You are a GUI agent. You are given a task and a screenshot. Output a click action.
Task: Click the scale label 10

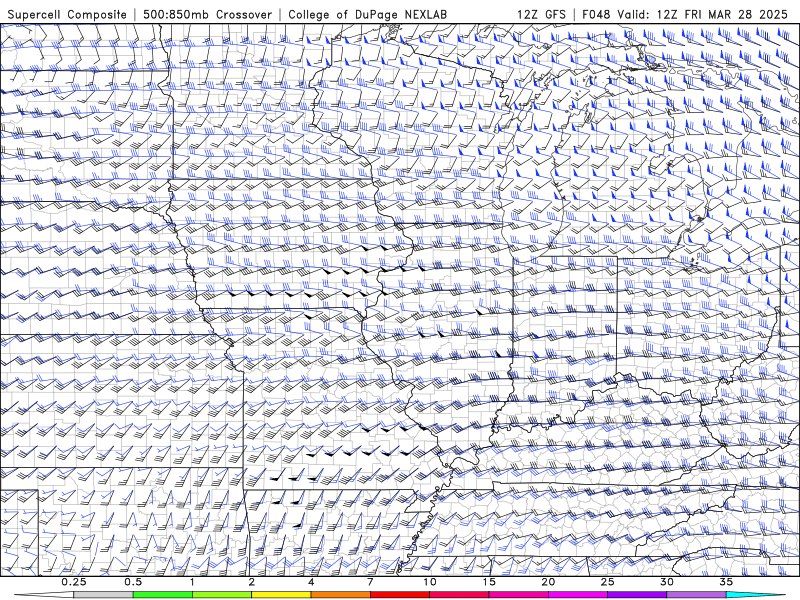[430, 582]
